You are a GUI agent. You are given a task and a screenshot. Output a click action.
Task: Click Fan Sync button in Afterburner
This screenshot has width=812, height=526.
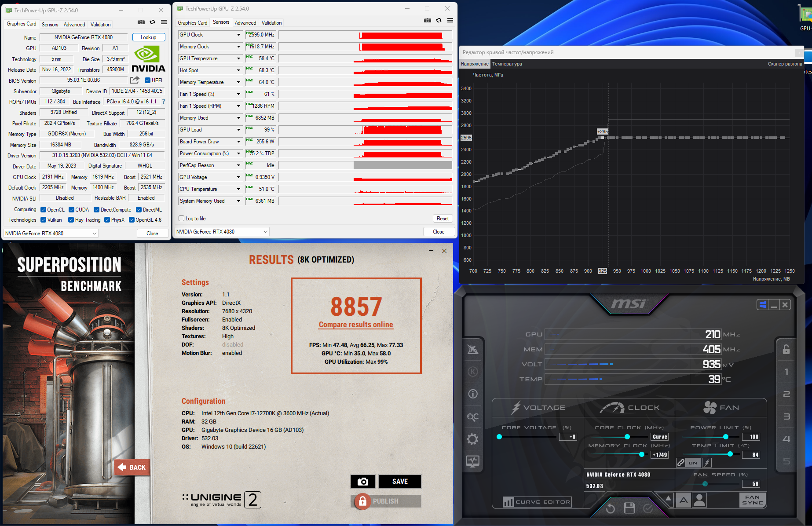752,500
